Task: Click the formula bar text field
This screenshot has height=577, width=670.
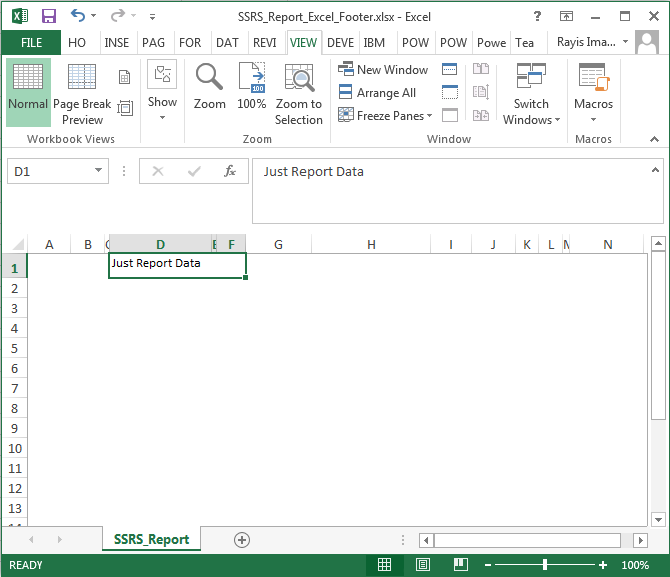Action: pyautogui.click(x=456, y=188)
